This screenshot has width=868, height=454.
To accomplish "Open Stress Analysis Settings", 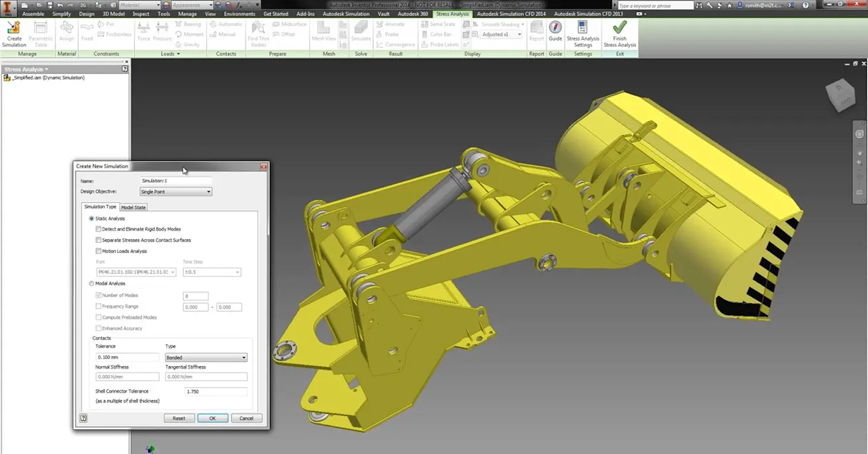I will click(x=582, y=28).
